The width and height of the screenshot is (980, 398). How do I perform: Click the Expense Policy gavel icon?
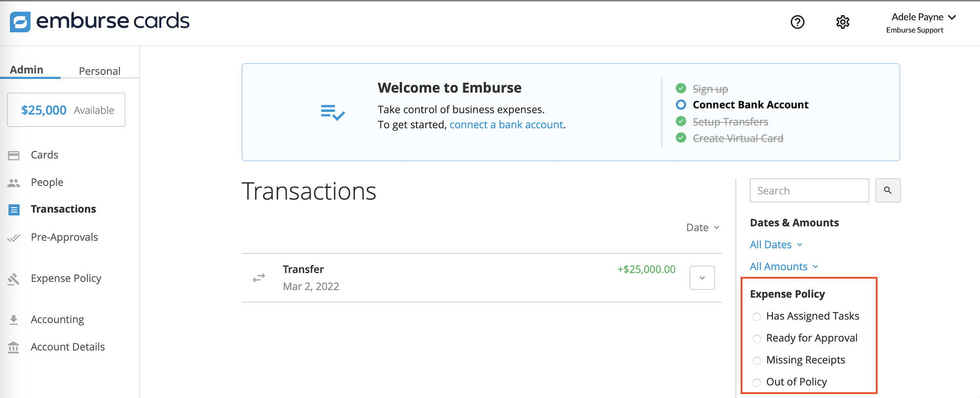(14, 279)
